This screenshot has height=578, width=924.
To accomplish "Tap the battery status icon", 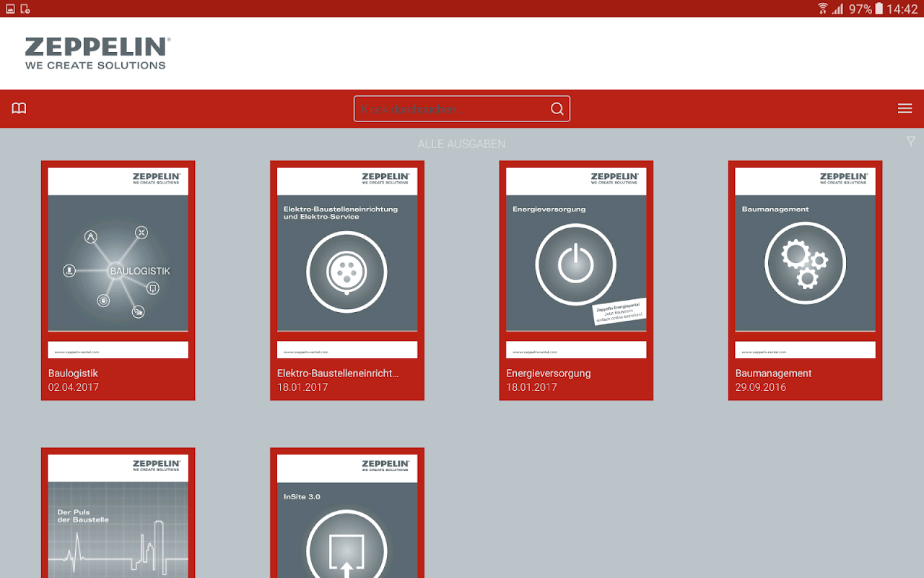I will coord(879,9).
